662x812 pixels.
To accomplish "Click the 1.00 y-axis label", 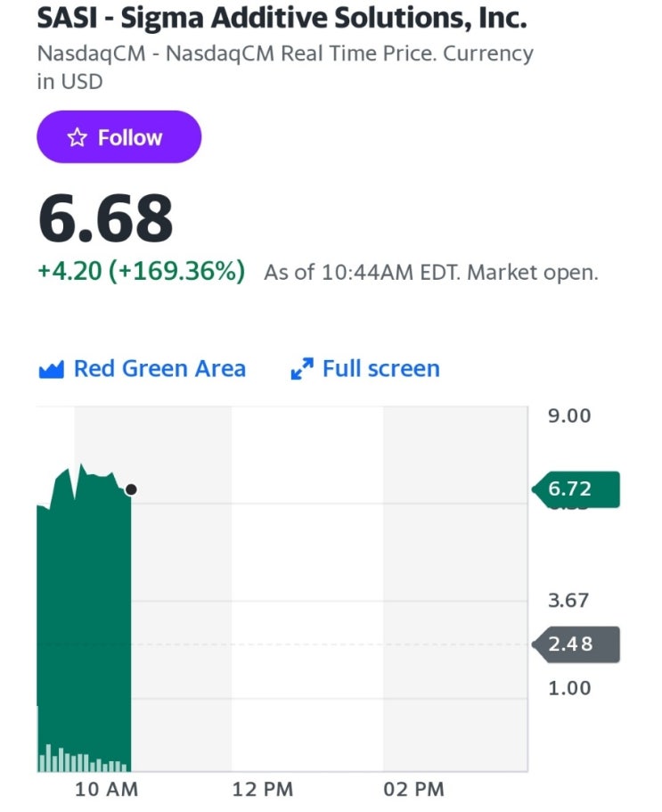I will click(x=568, y=688).
